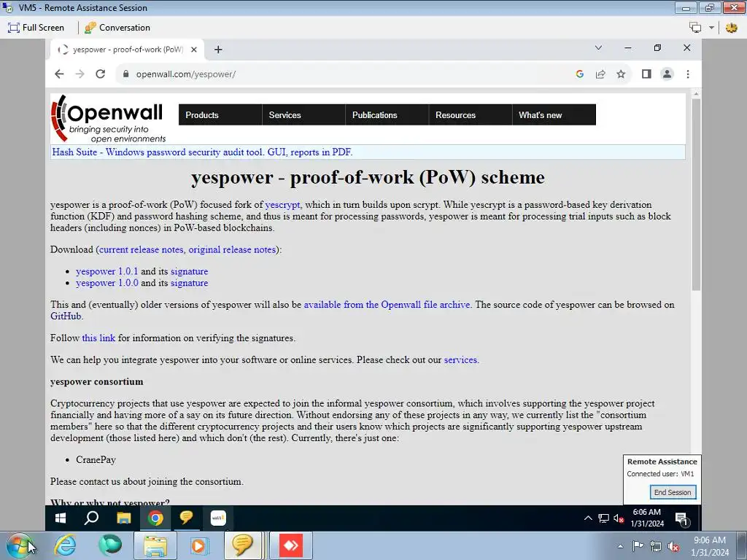
Task: Launch Internet Explorer from local taskbar
Action: pyautogui.click(x=65, y=545)
